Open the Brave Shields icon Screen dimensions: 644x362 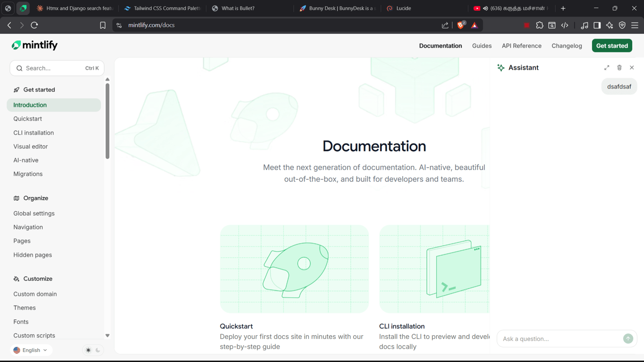461,25
